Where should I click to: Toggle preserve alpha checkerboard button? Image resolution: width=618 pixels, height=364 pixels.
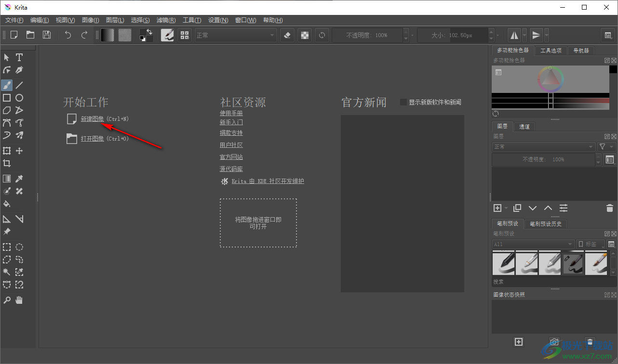pyautogui.click(x=305, y=35)
